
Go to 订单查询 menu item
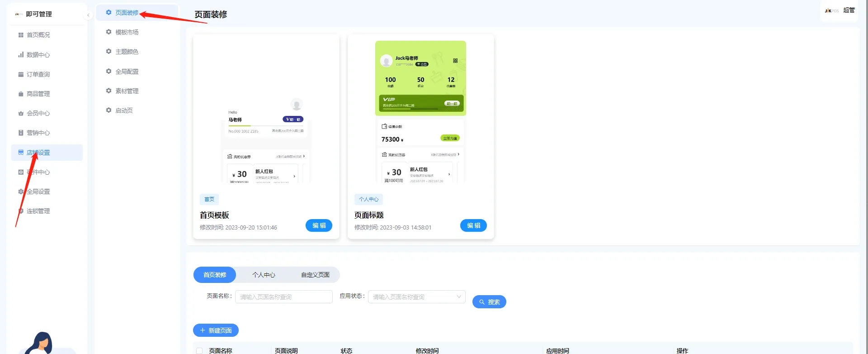[x=38, y=74]
